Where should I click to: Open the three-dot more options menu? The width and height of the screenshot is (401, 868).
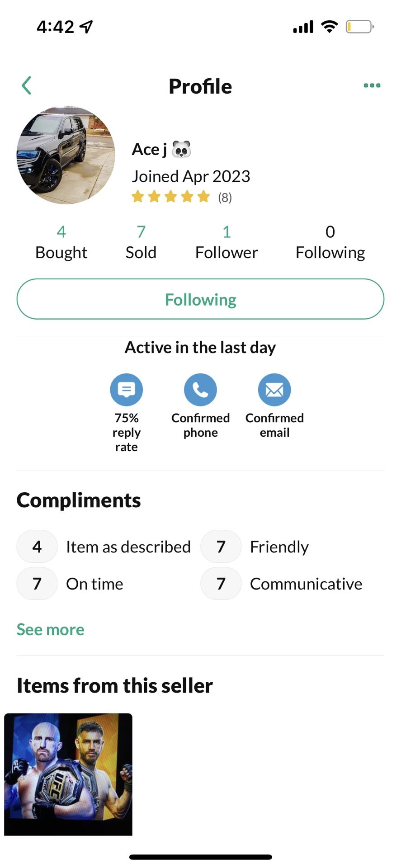[372, 85]
